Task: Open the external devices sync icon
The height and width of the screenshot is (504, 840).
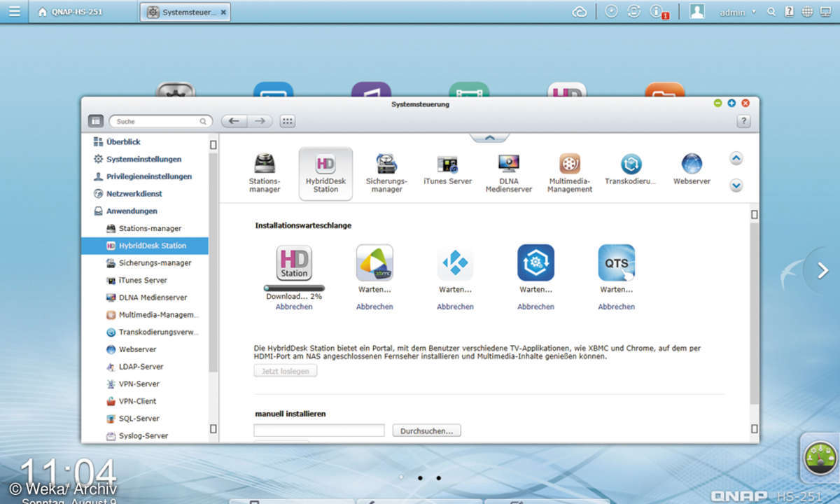Action: [x=633, y=11]
